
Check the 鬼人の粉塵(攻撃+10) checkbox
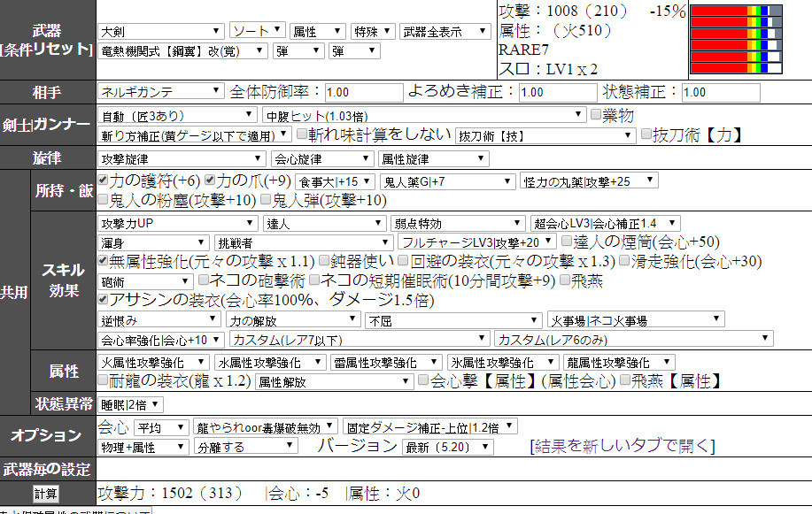(103, 200)
